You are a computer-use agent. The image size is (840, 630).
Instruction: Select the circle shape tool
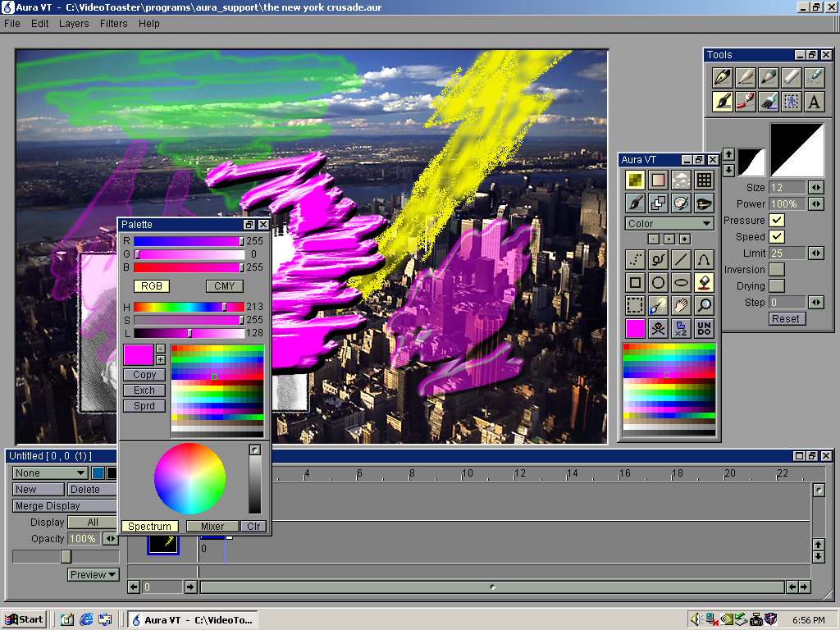(659, 282)
